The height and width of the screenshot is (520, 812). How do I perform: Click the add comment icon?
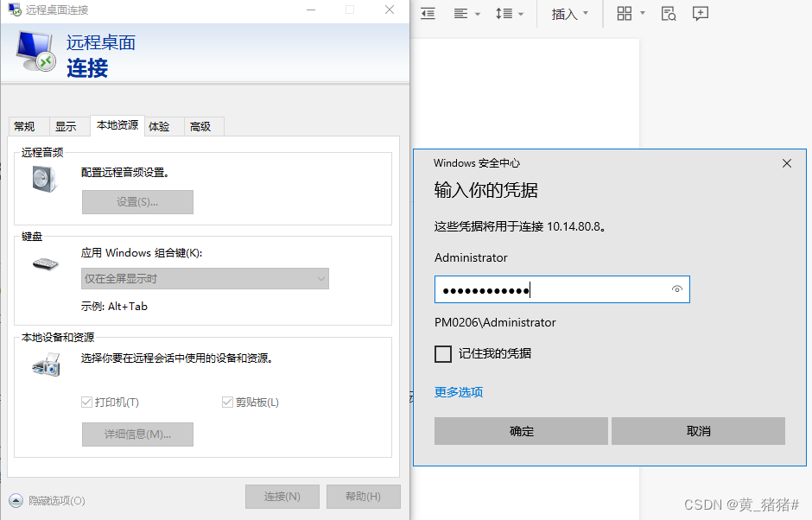[x=701, y=14]
